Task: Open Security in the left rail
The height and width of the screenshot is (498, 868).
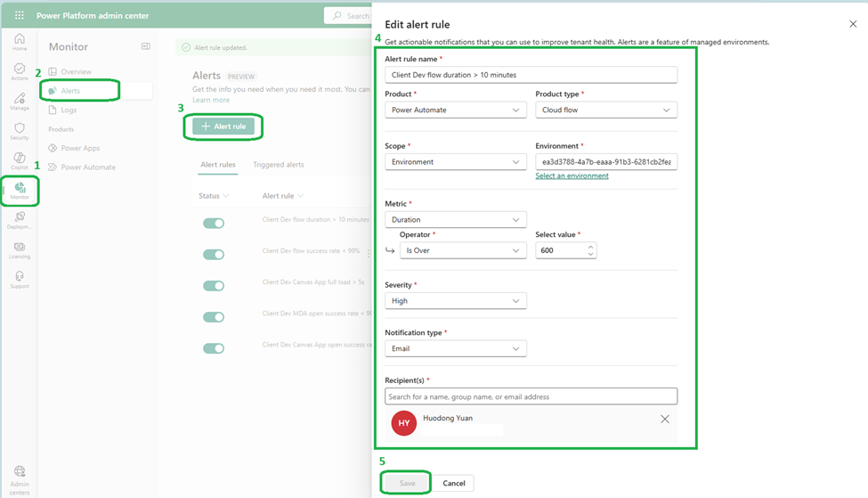Action: 20,131
